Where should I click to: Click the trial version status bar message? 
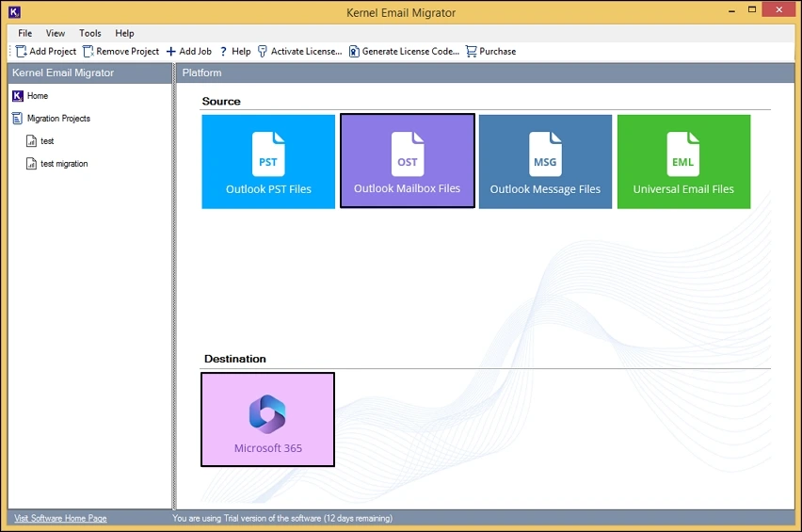(282, 518)
